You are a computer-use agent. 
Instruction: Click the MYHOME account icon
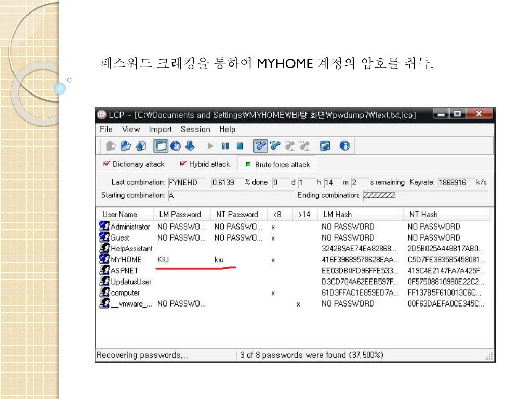pyautogui.click(x=104, y=259)
